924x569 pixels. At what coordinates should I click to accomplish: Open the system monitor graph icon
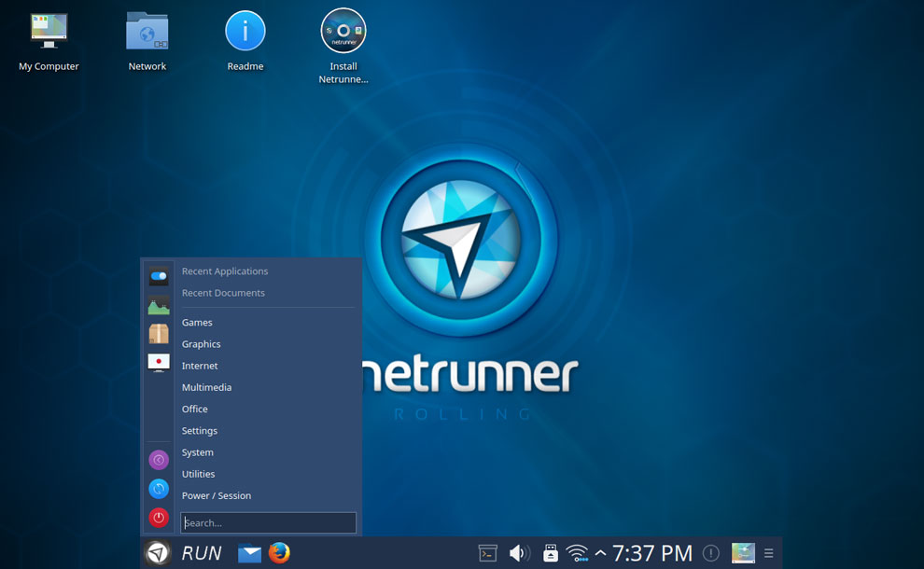(x=159, y=304)
